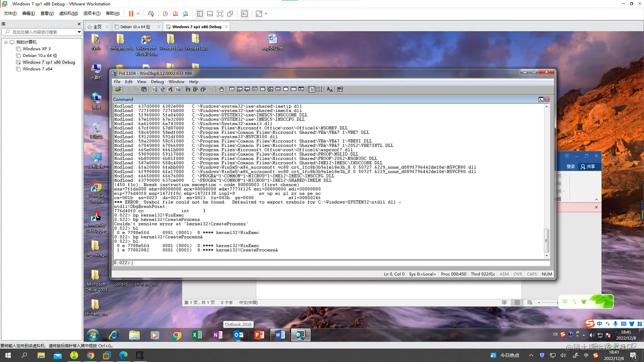Toggle VMware console view button
644x362 pixels.
(244, 14)
